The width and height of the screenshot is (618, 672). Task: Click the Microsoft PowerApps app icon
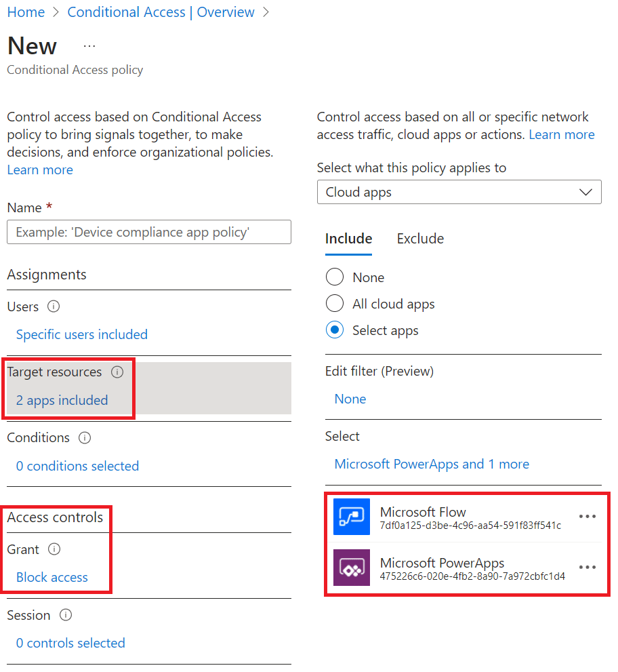[x=352, y=568]
